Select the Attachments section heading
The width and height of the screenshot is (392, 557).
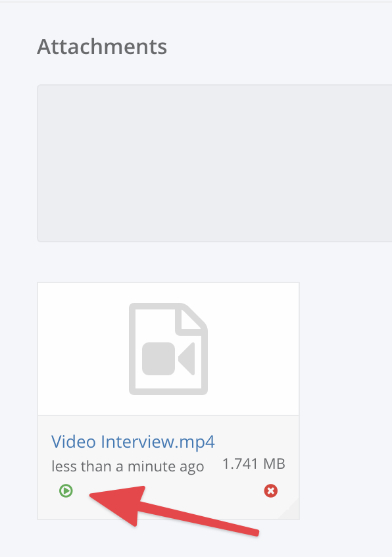click(x=102, y=47)
